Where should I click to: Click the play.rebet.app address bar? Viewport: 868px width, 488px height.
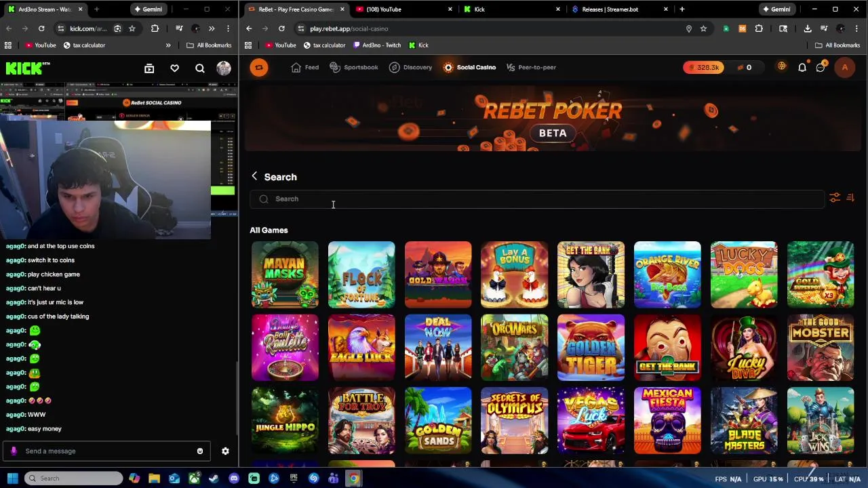tap(494, 28)
